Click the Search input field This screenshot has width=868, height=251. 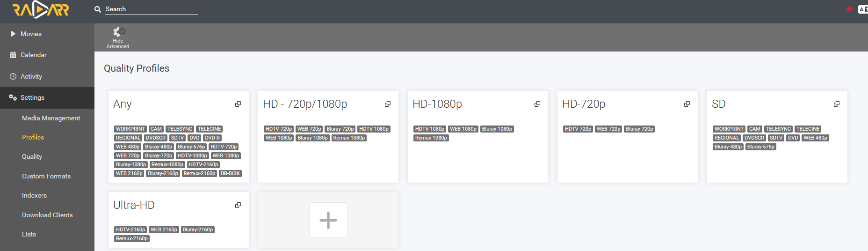pos(151,9)
